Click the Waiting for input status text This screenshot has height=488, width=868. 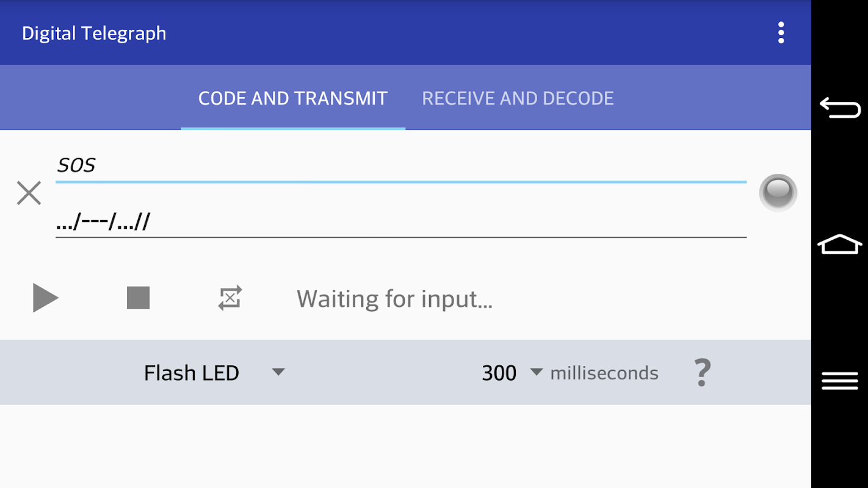pos(394,299)
